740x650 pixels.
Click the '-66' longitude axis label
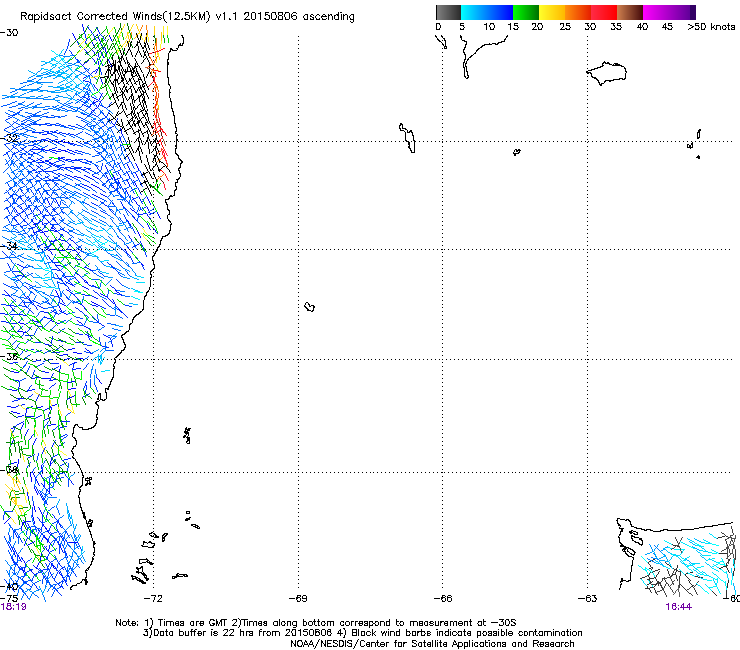(x=443, y=599)
